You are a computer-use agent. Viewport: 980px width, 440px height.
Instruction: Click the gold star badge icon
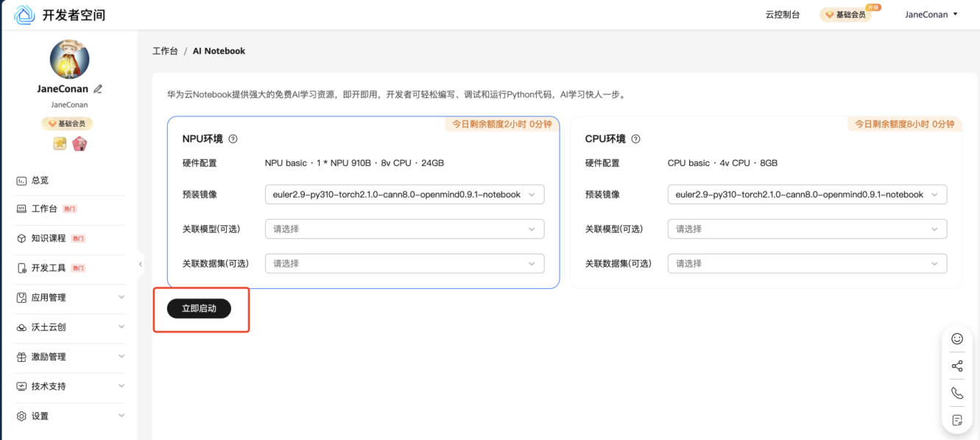point(60,144)
